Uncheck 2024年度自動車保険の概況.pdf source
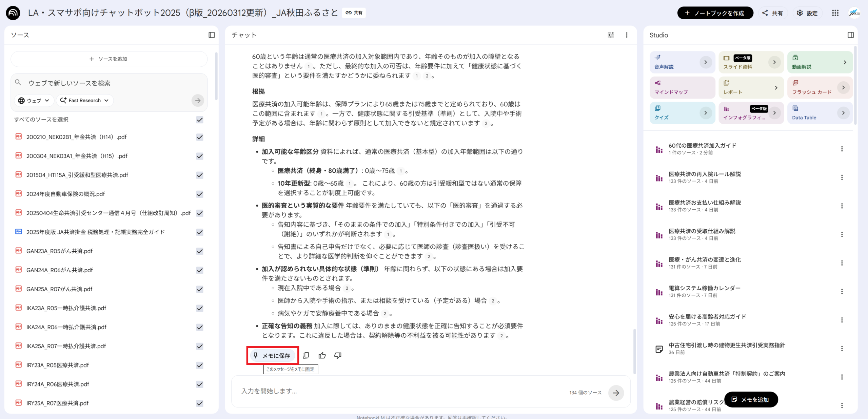Image resolution: width=868 pixels, height=419 pixels. click(200, 194)
